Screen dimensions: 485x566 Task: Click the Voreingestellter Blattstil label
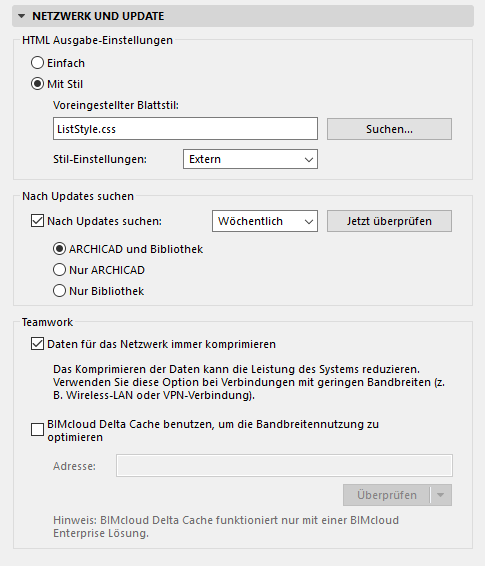116,105
